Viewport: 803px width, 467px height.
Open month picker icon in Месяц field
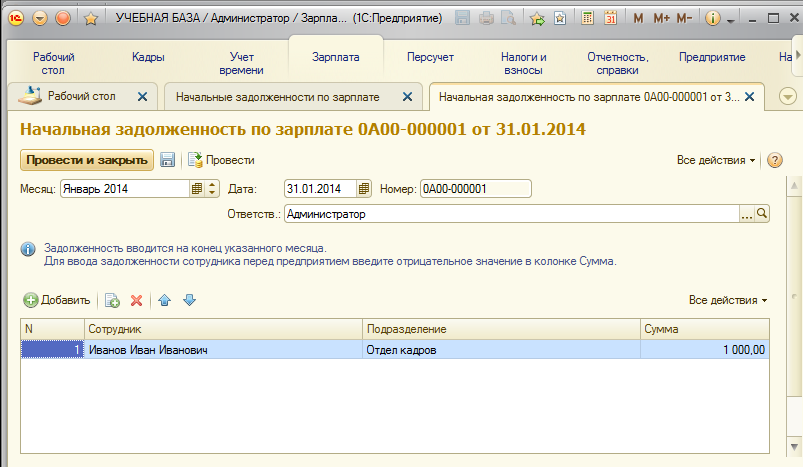tap(197, 188)
